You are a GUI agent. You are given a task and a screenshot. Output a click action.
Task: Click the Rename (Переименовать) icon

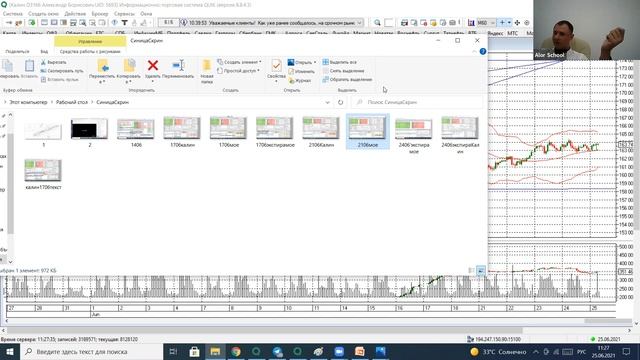pyautogui.click(x=178, y=65)
